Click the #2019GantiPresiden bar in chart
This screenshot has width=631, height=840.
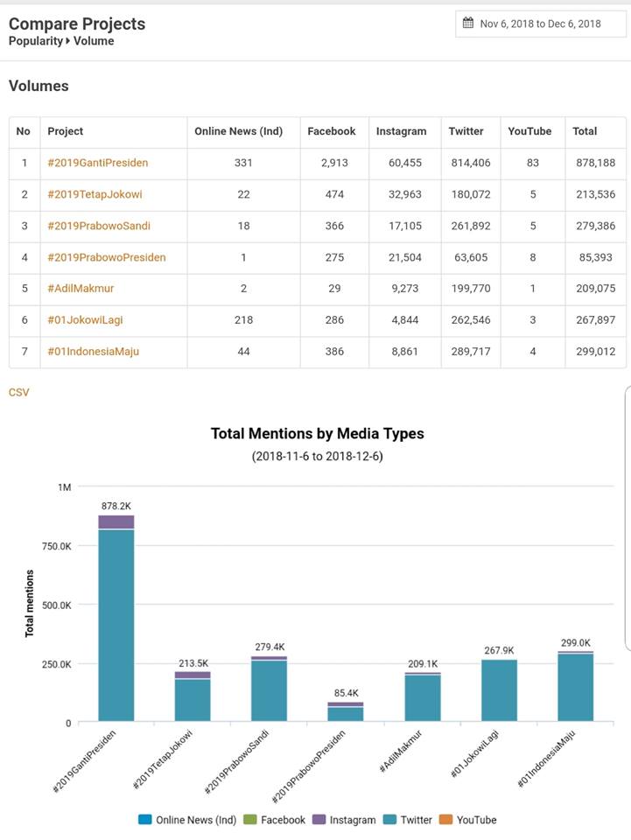[116, 619]
